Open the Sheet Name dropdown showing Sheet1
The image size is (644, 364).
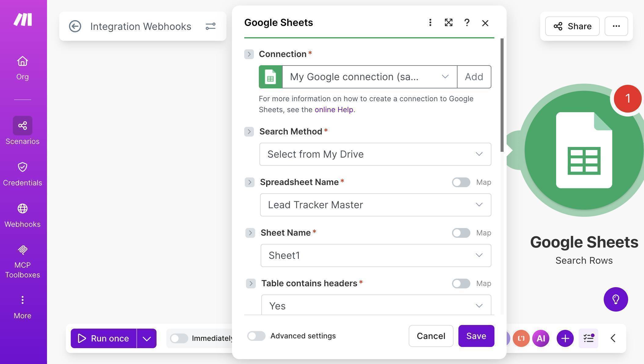[376, 255]
